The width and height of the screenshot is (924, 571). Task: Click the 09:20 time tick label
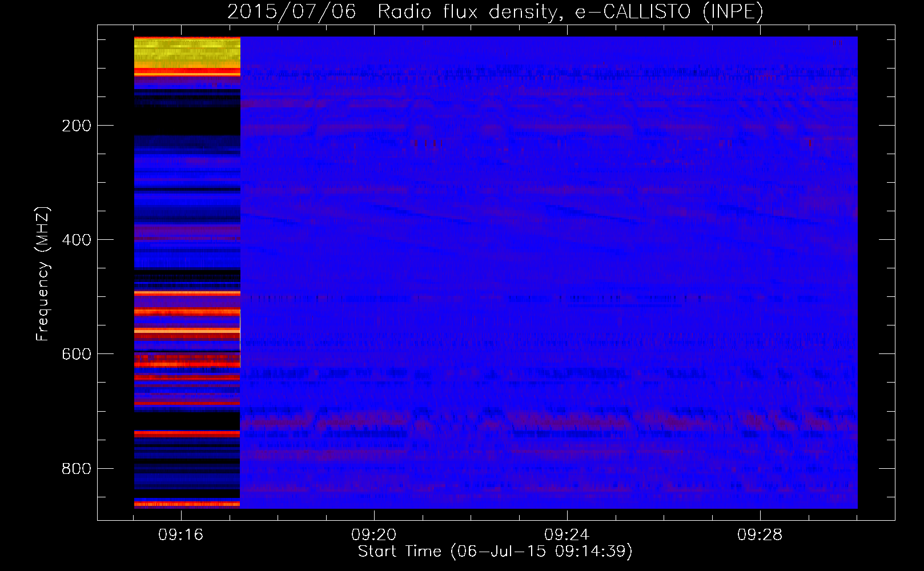coord(374,535)
